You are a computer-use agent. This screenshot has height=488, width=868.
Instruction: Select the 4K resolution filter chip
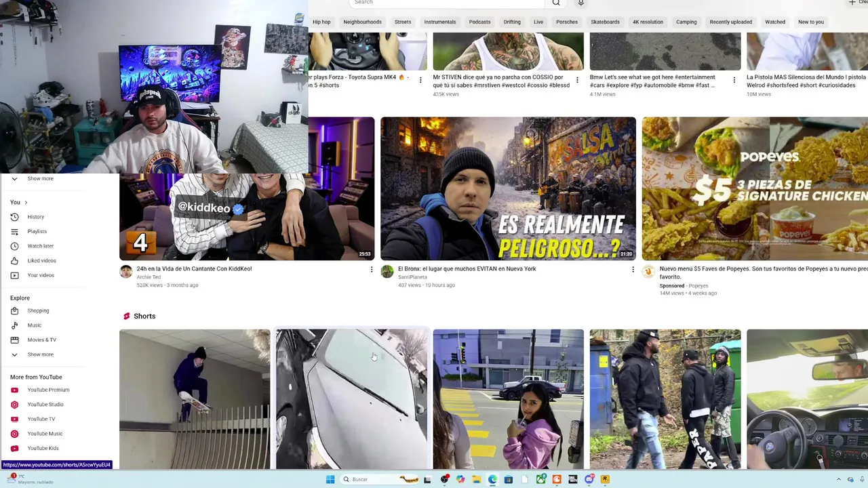coord(648,22)
